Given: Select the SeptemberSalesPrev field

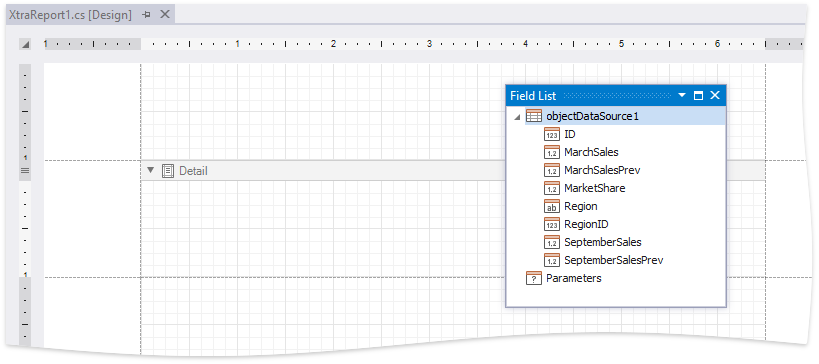Looking at the screenshot, I should (614, 260).
